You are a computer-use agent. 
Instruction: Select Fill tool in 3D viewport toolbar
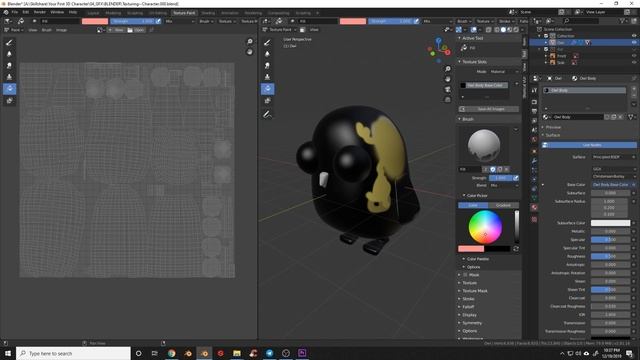tap(268, 89)
